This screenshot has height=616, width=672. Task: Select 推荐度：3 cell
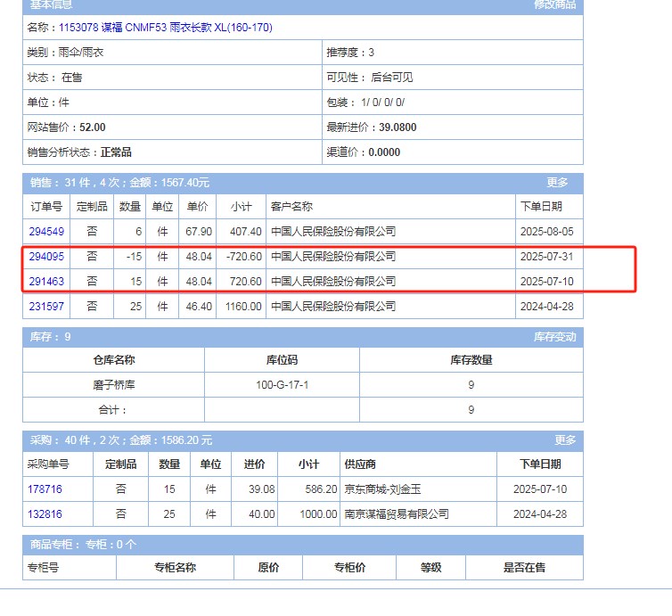click(x=453, y=53)
